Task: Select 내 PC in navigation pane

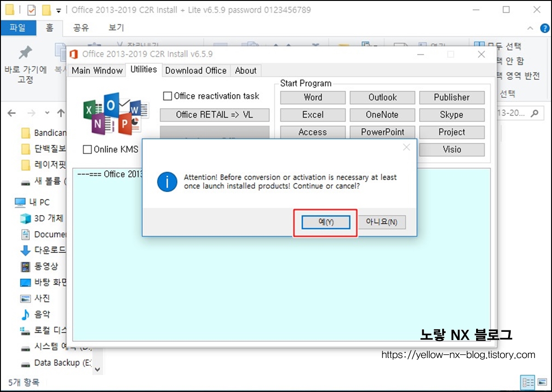Action: (32, 202)
